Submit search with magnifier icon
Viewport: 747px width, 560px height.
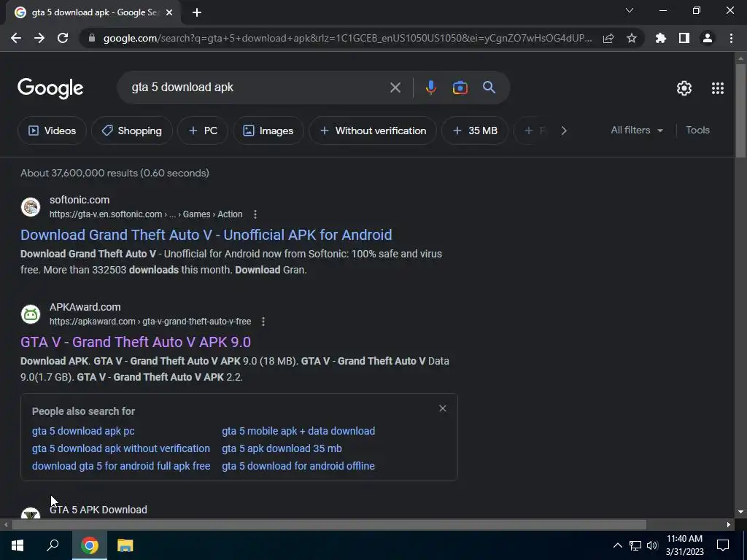tap(489, 87)
